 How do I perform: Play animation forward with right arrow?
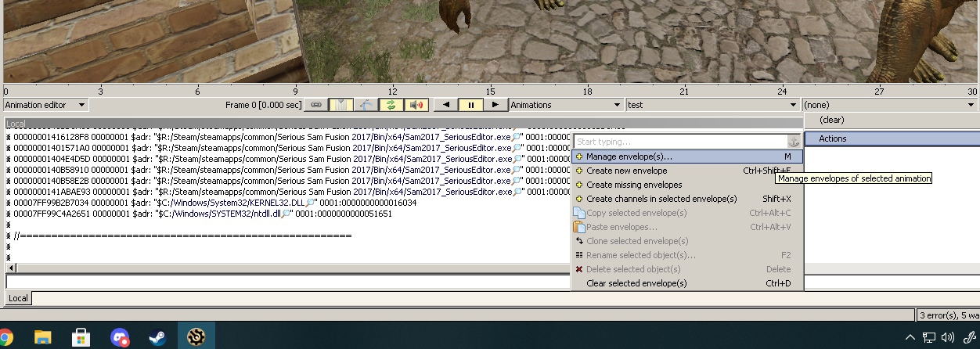pyautogui.click(x=495, y=105)
